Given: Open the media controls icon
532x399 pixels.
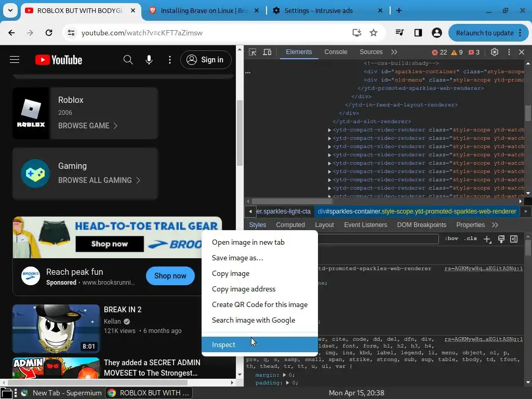Looking at the screenshot, I should pos(400,33).
